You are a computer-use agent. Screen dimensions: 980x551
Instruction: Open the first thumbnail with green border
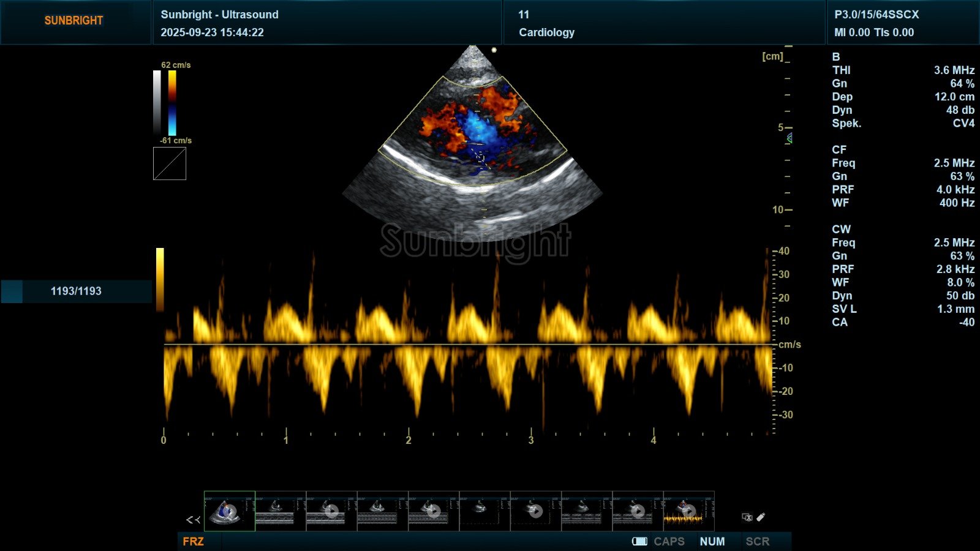(230, 511)
